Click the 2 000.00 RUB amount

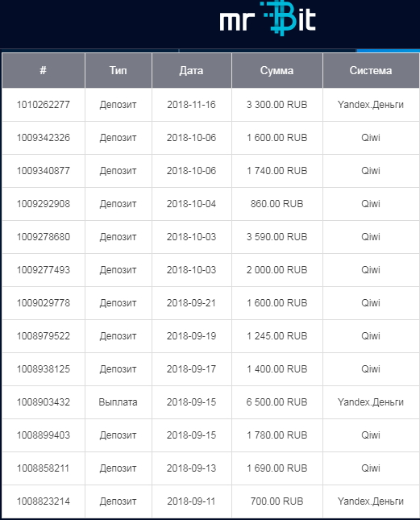click(x=277, y=270)
